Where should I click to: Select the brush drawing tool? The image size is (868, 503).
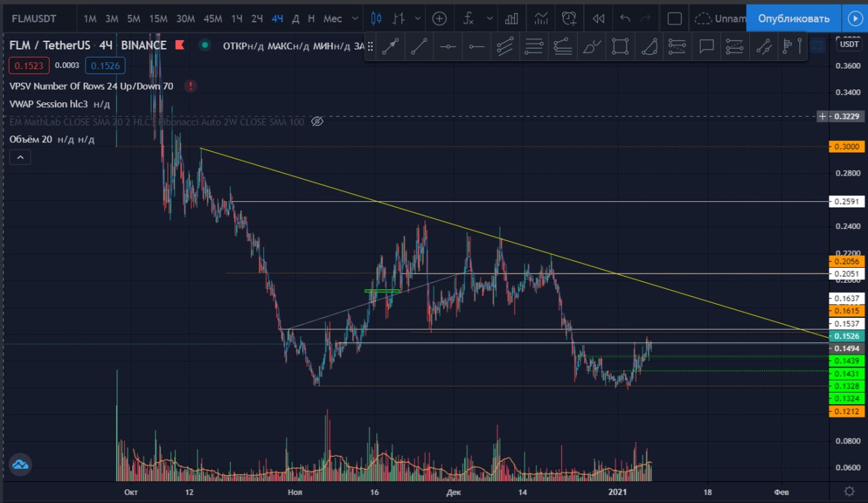(592, 46)
